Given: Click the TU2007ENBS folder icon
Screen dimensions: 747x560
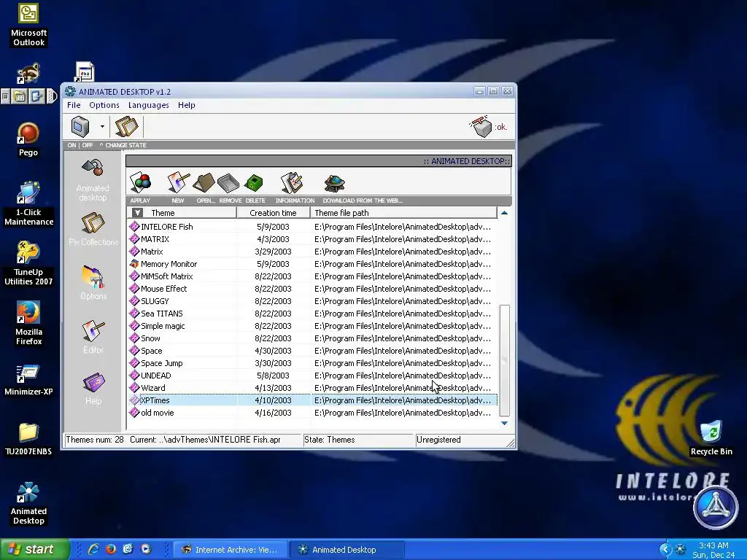Looking at the screenshot, I should [28, 439].
